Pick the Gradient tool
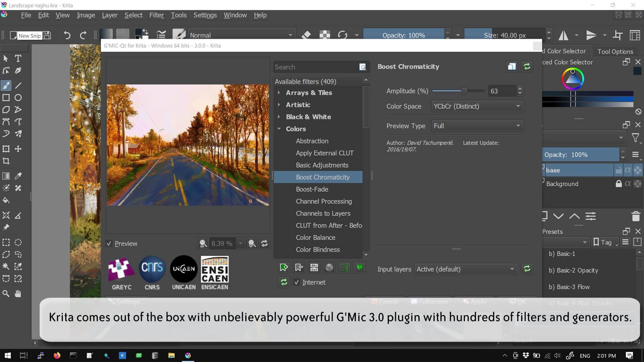The height and width of the screenshot is (362, 644). 6,176
